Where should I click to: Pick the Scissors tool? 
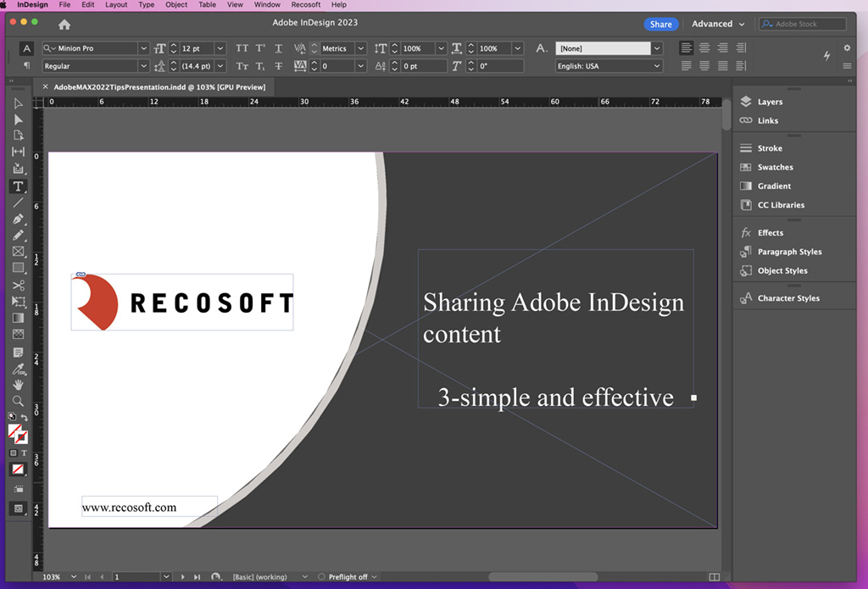[x=18, y=286]
